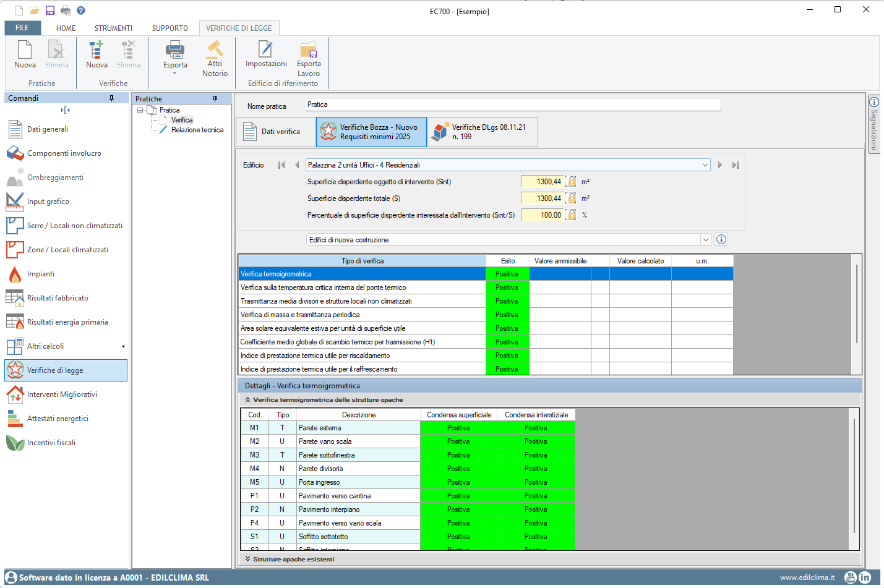Select the Parete vano scala row
Screen dimensions: 884x588
[408, 441]
